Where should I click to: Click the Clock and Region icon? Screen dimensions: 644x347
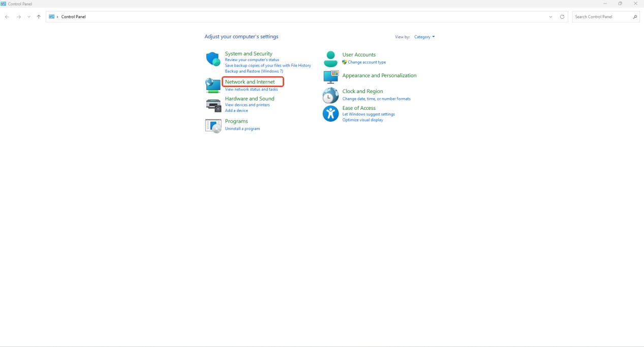[330, 95]
